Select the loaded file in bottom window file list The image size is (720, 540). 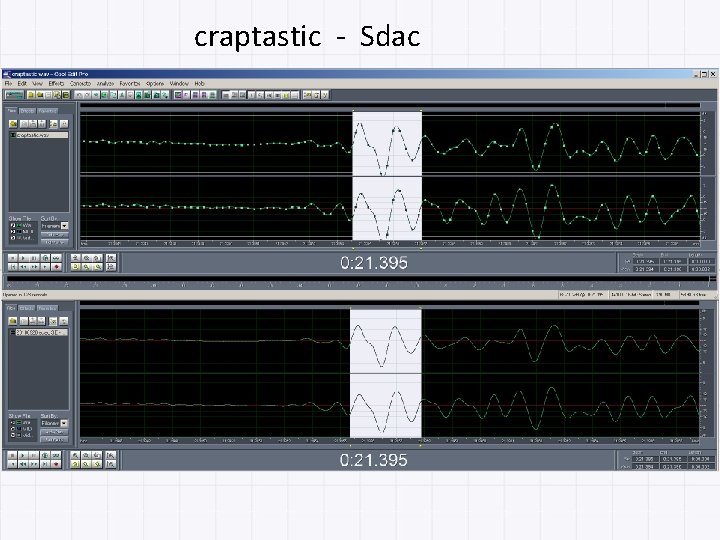[x=39, y=332]
